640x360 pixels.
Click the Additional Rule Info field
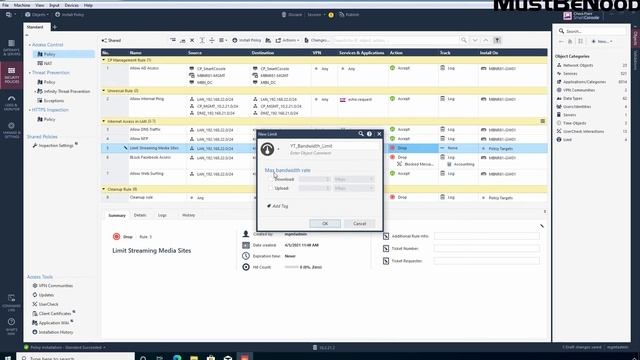click(x=487, y=236)
